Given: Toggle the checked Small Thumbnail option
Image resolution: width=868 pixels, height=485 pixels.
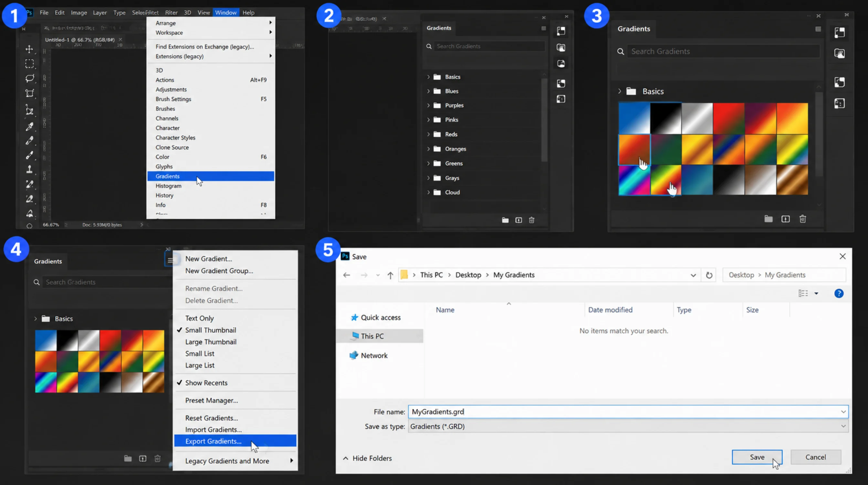Looking at the screenshot, I should click(x=211, y=330).
